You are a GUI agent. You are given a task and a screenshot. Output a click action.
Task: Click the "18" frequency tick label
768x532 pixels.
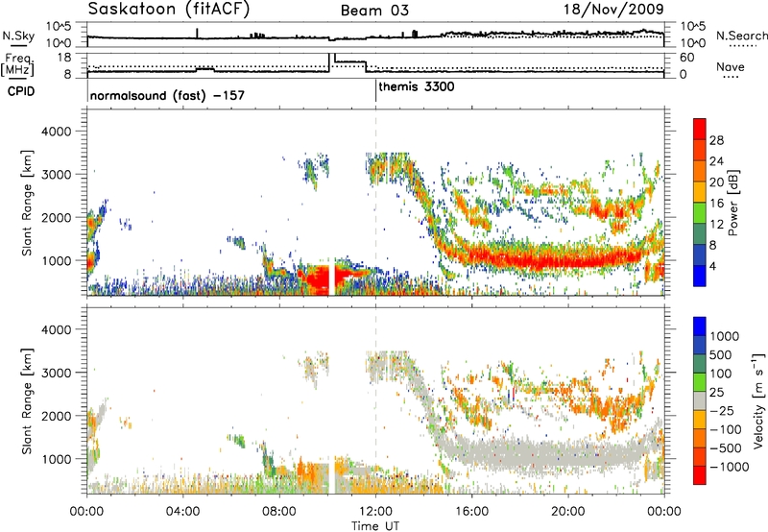coord(64,58)
